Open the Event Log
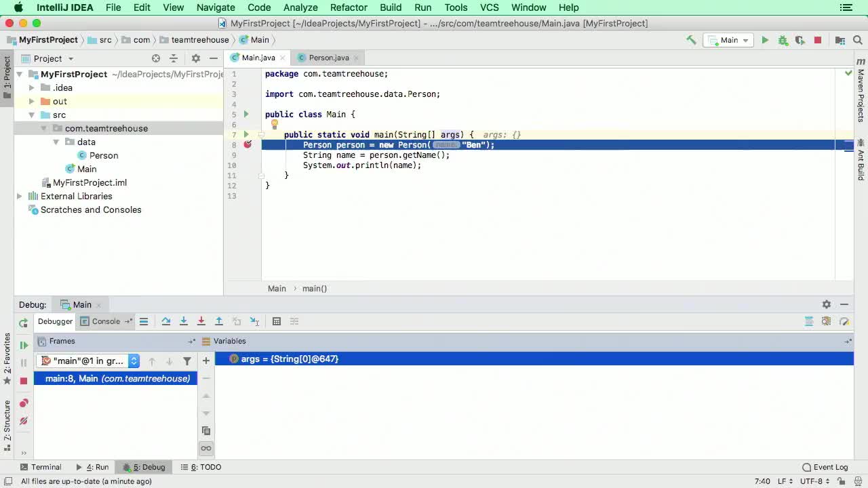This screenshot has height=488, width=868. click(825, 467)
